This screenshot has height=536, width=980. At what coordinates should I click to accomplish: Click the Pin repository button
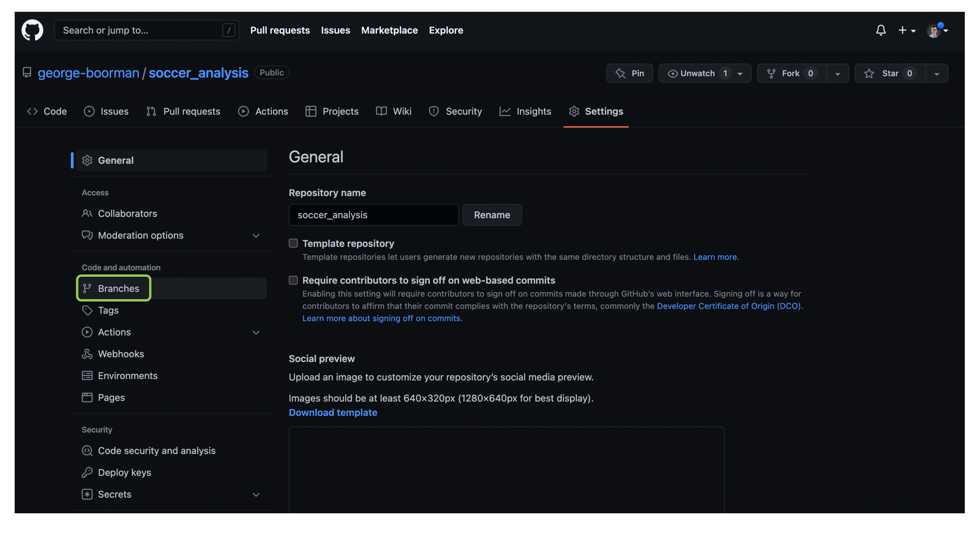coord(630,73)
